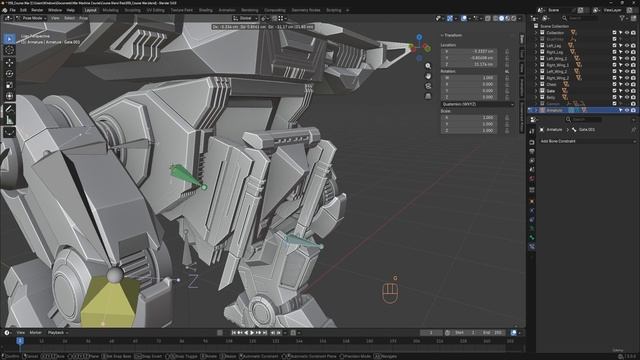Image resolution: width=640 pixels, height=360 pixels.
Task: Click the current frame number field
Action: pyautogui.click(x=431, y=333)
